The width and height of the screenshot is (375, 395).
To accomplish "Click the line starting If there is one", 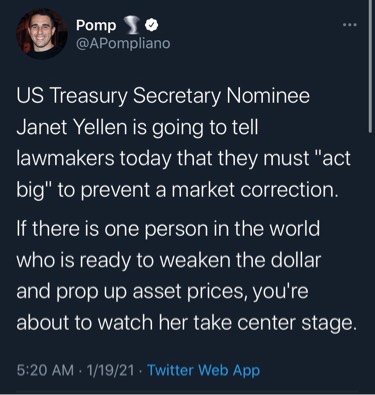I will pos(168,228).
